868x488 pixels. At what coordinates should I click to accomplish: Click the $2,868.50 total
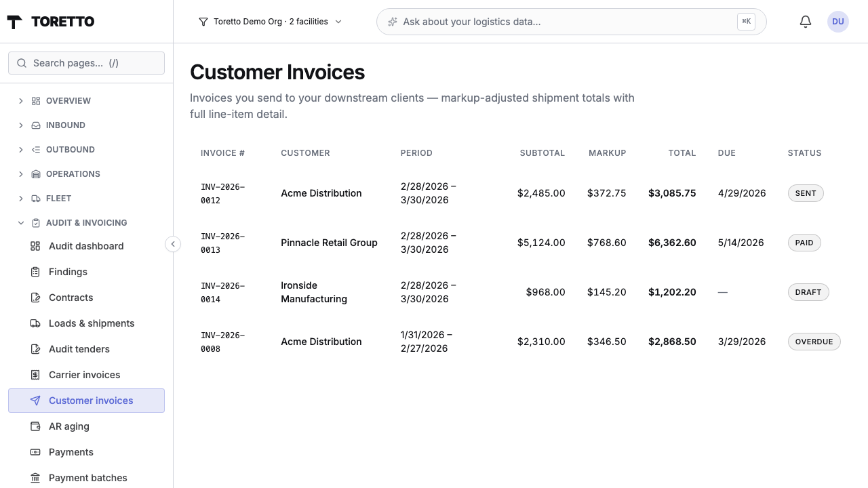672,342
